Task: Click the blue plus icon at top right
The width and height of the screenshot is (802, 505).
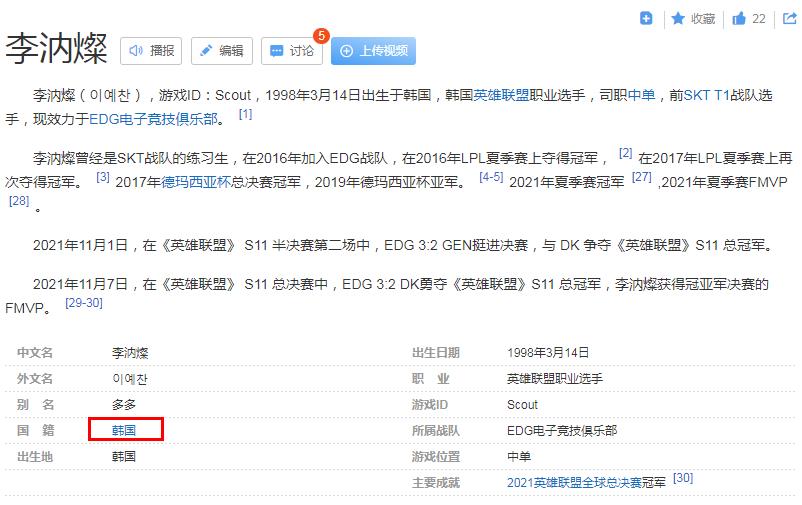Action: (x=647, y=18)
